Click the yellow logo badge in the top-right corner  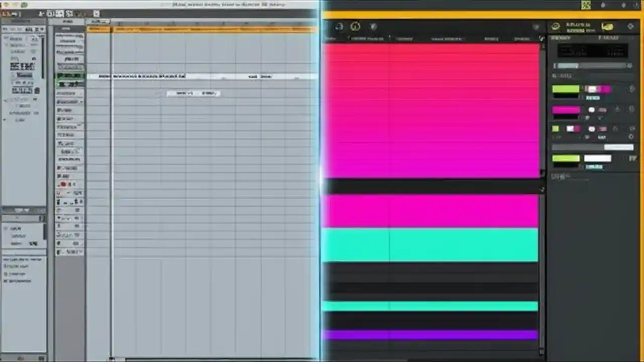tap(607, 27)
